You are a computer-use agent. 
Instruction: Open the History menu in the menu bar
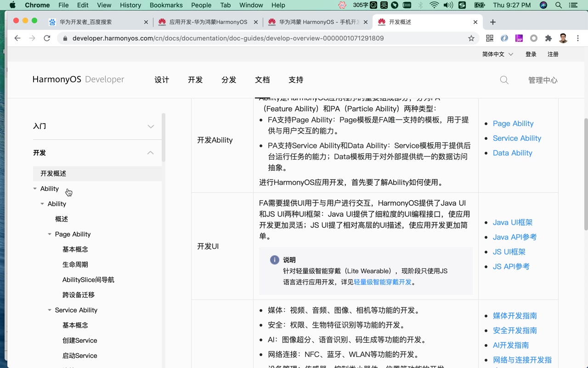(130, 5)
